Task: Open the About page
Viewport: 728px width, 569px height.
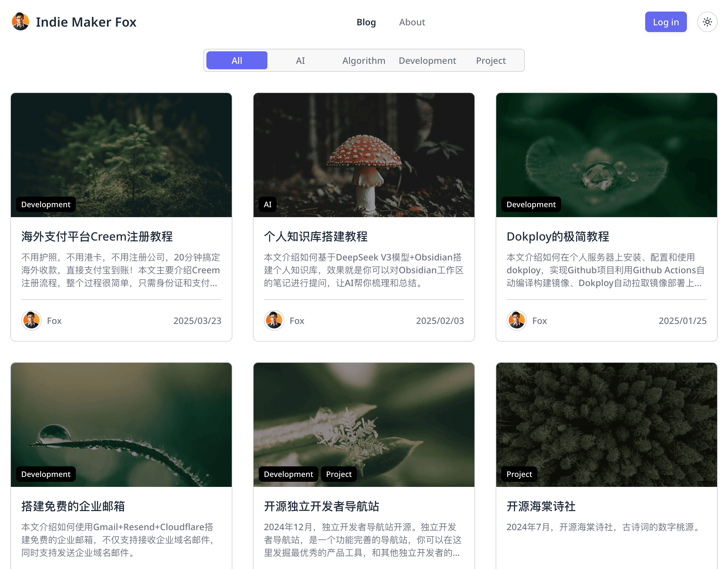Action: (412, 22)
